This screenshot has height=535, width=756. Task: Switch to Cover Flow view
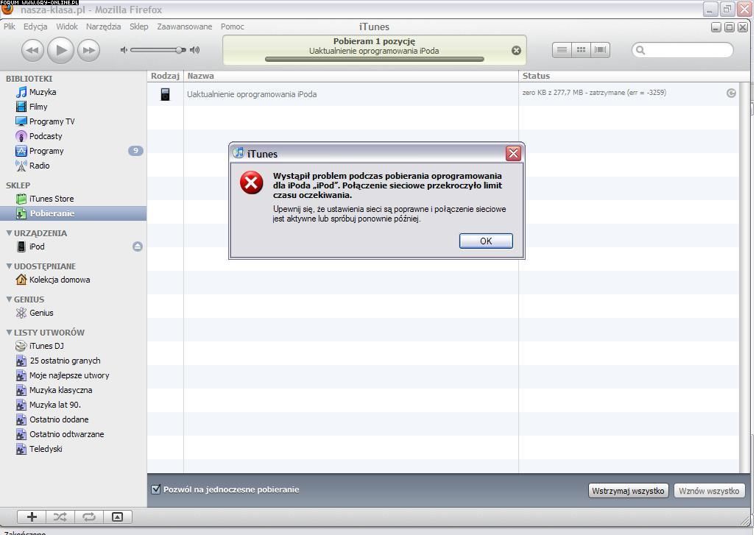[x=601, y=50]
